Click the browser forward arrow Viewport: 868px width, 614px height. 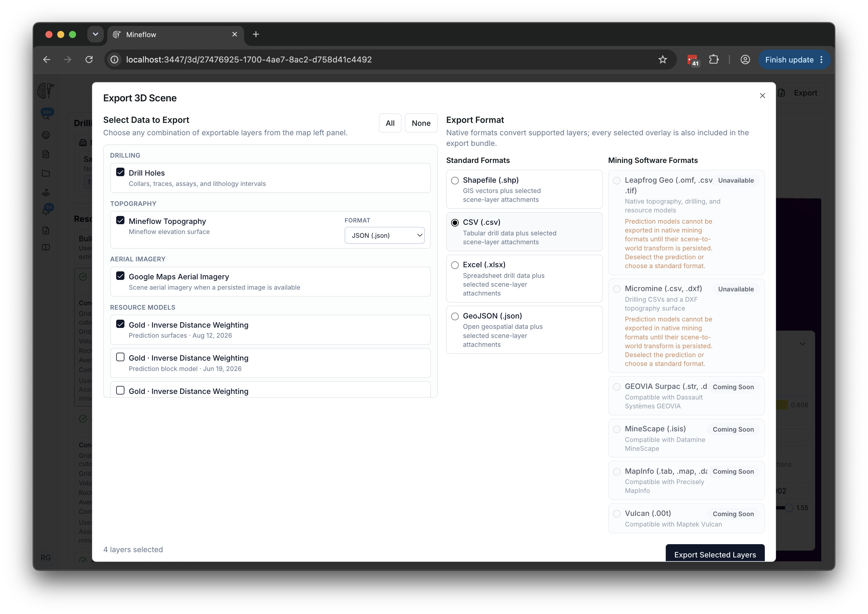pyautogui.click(x=68, y=60)
